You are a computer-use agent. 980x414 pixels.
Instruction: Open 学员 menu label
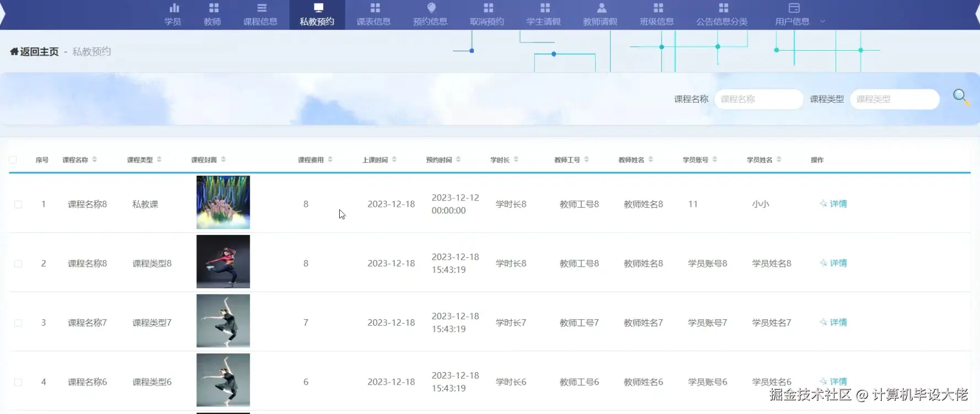point(173,21)
